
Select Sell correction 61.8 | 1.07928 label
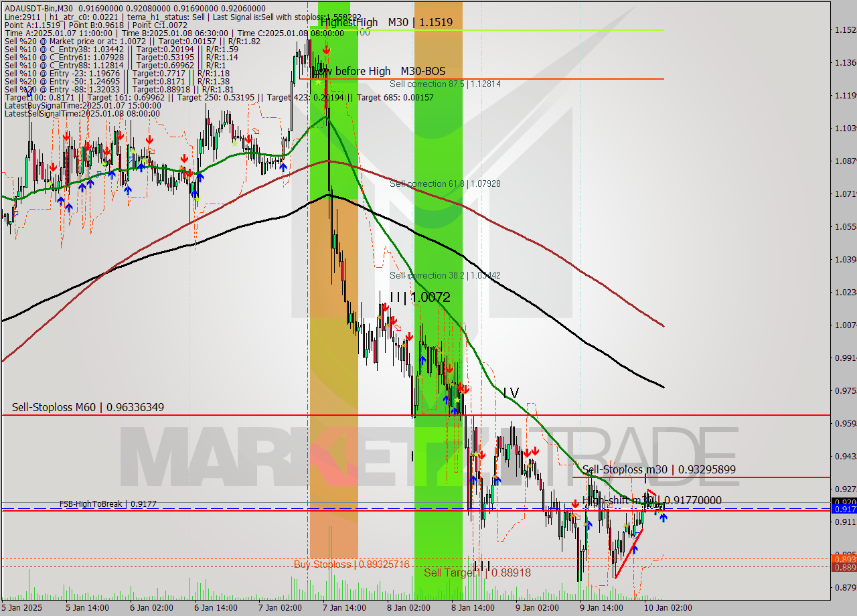445,183
